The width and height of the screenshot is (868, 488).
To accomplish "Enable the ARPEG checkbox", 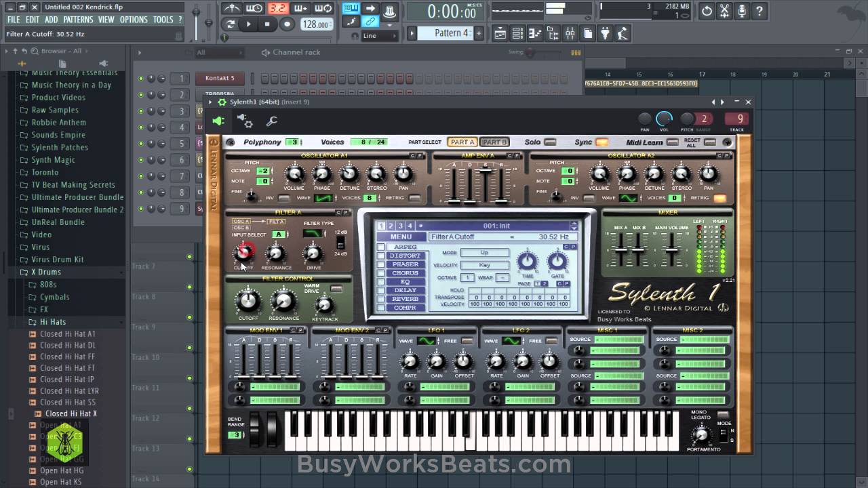I will coord(380,247).
